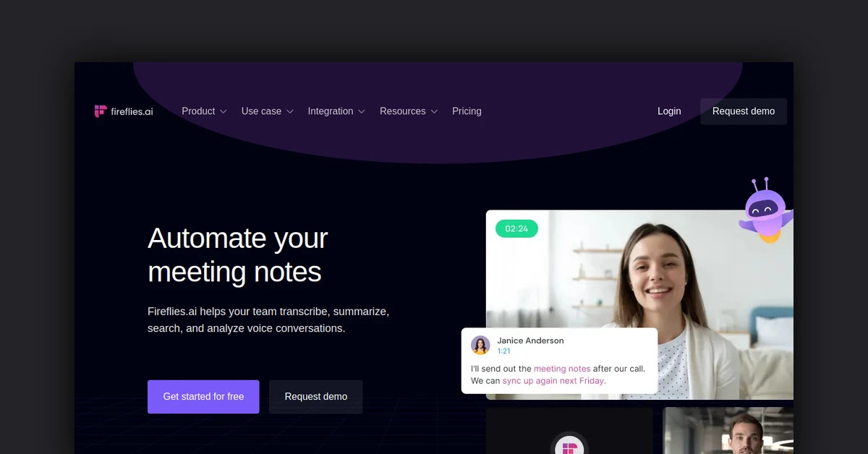This screenshot has height=454, width=868.
Task: Click the 1:21 transcript timestamp
Action: (503, 351)
